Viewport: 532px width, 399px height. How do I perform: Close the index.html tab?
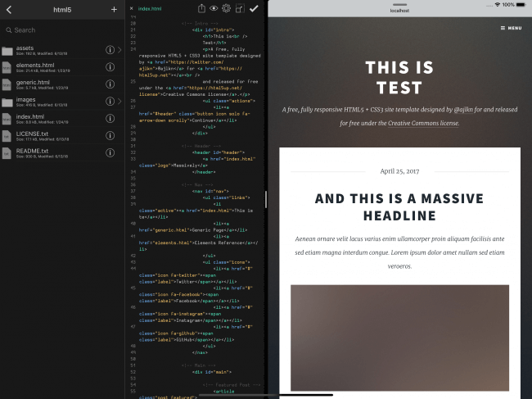(x=132, y=8)
